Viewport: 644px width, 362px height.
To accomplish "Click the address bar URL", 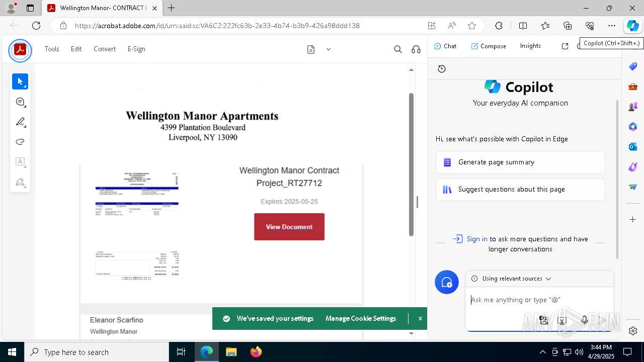I will pyautogui.click(x=217, y=26).
